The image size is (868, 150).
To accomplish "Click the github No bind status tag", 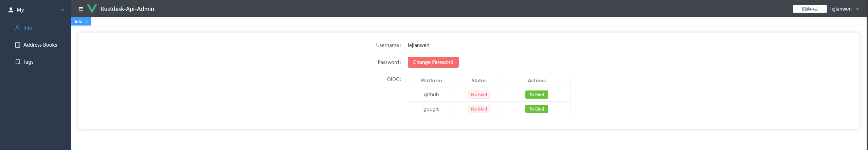I will (478, 95).
